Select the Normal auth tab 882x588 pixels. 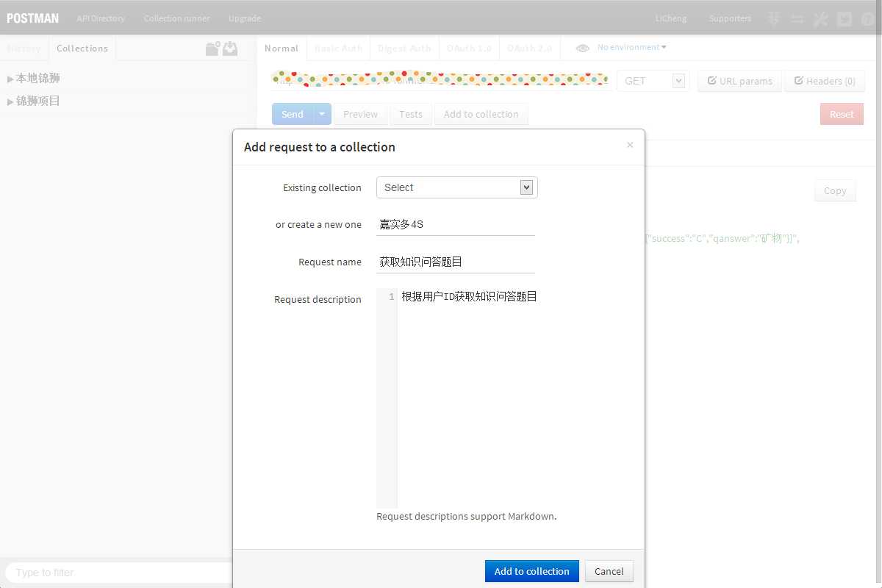pos(282,49)
